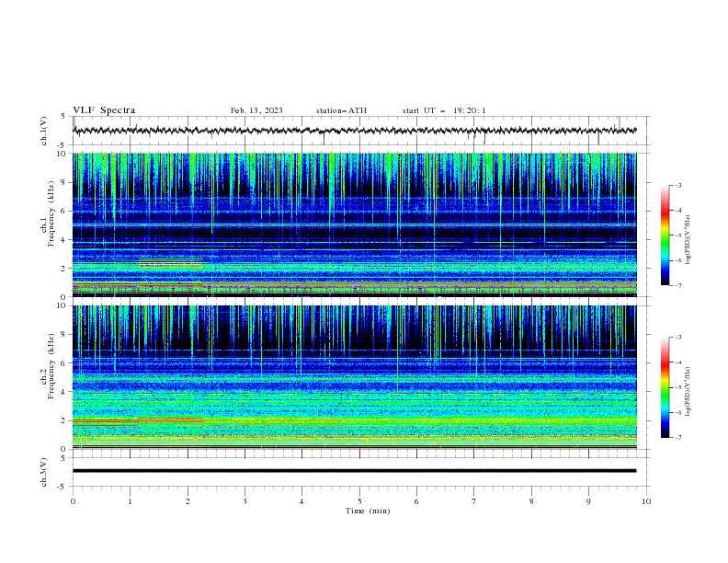The width and height of the screenshot is (728, 563).
Task: Click the "ch.1(V)" axis label
Action: tap(44, 131)
